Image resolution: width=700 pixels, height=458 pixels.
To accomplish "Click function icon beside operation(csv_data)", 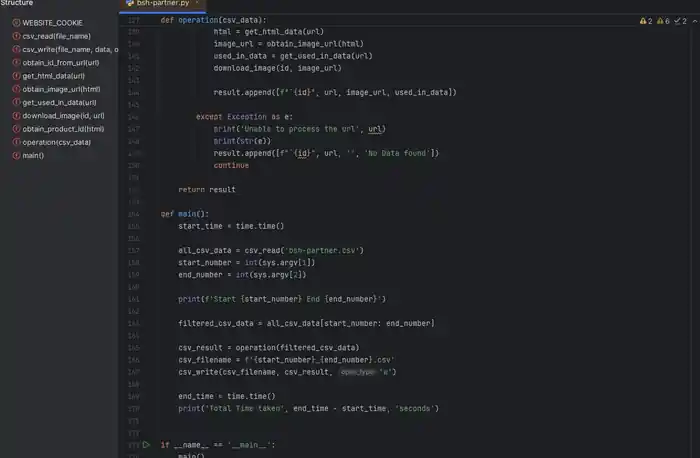I will pyautogui.click(x=17, y=142).
